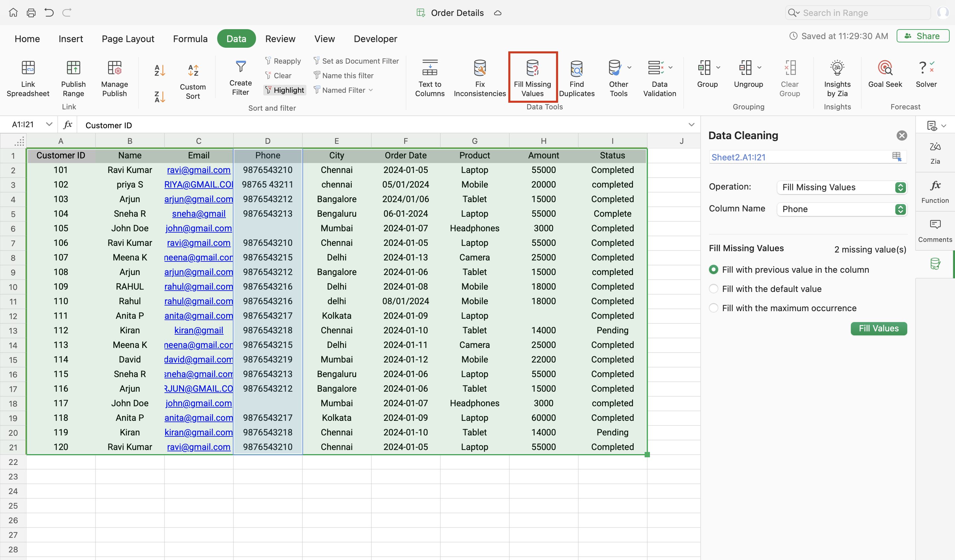Screen dimensions: 955x560
Task: Select Fill with previous value option
Action: [714, 270]
